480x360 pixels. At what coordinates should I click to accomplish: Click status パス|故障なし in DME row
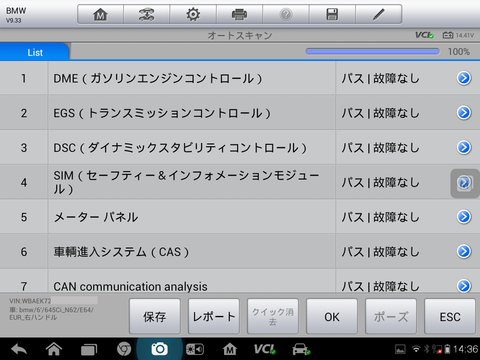[380, 79]
